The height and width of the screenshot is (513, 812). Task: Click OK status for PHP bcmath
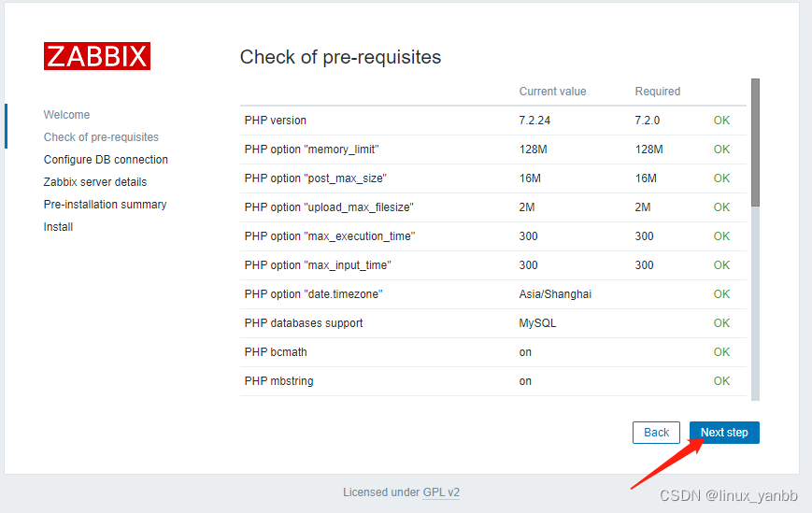click(721, 352)
